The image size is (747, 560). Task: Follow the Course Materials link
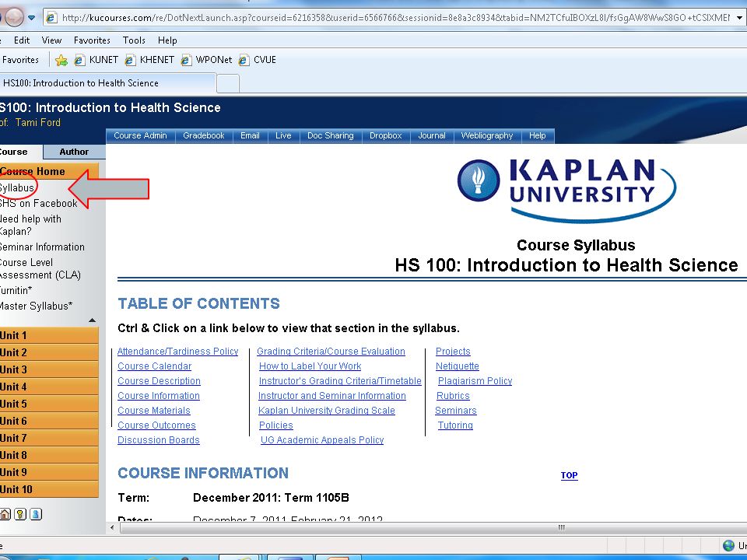tap(154, 411)
